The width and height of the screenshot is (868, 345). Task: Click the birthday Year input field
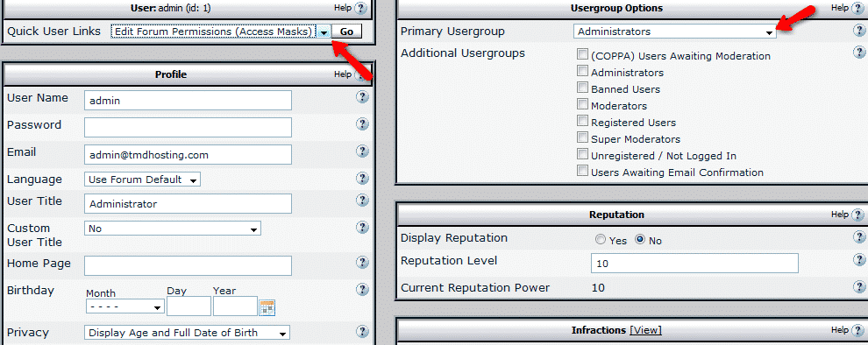point(235,306)
